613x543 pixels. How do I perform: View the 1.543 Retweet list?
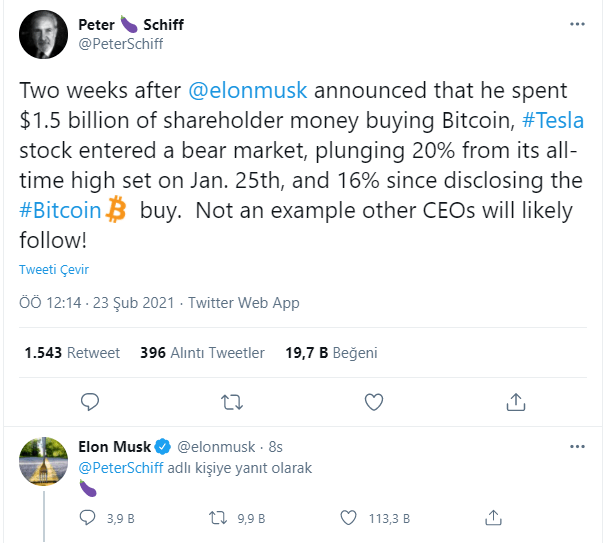point(72,352)
